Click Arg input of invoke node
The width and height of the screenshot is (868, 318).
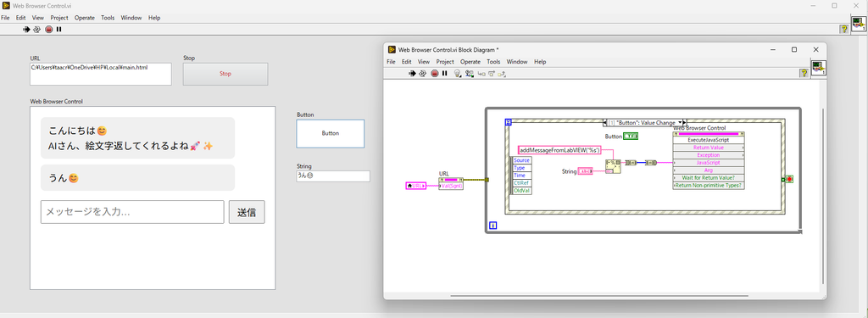(709, 170)
